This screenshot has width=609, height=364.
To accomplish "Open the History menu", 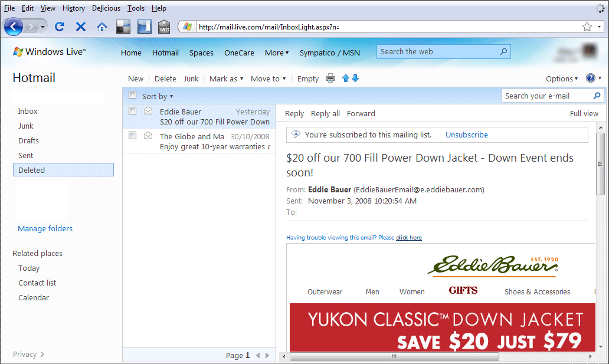I will point(73,8).
